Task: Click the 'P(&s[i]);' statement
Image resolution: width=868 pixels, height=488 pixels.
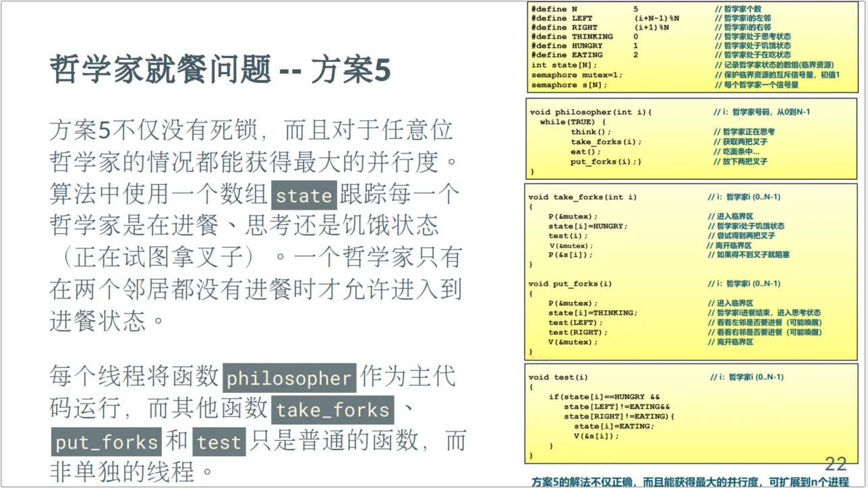Action: (571, 255)
